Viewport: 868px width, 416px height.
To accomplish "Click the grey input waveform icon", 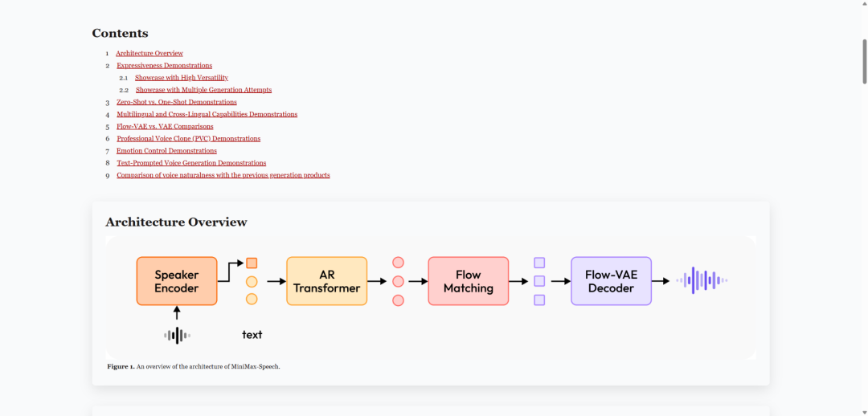I will click(x=177, y=335).
